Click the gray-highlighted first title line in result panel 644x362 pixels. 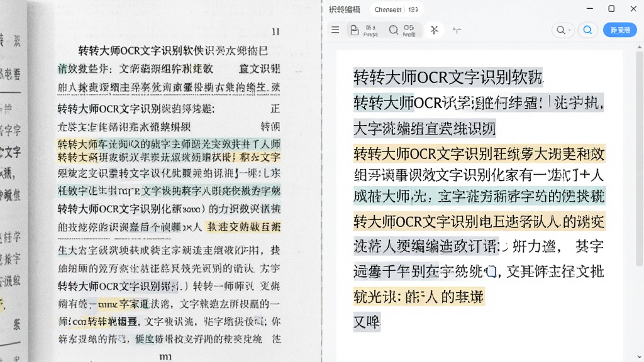pos(448,77)
